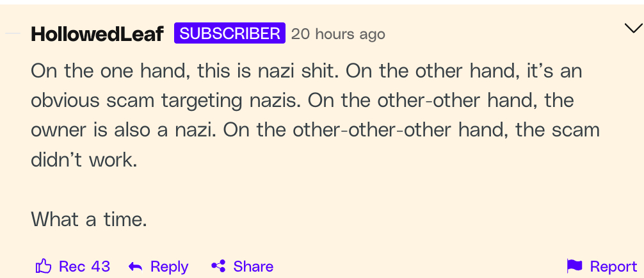Click the "didn't work." line
The height and width of the screenshot is (278, 644).
(84, 159)
